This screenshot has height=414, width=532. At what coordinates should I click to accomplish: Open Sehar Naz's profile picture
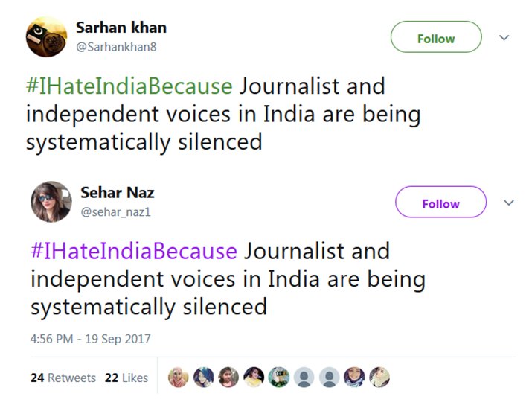[51, 202]
